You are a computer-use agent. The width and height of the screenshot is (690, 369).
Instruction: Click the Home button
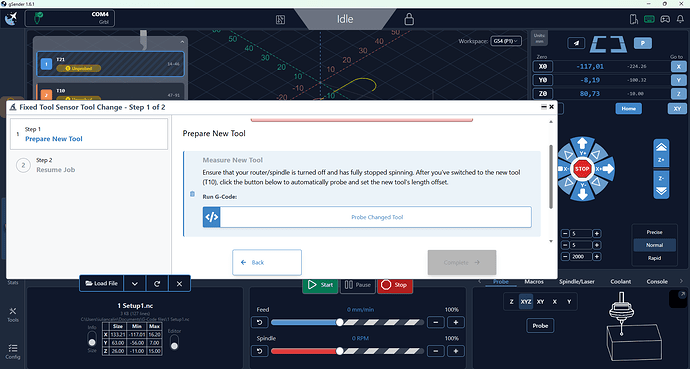click(x=628, y=109)
